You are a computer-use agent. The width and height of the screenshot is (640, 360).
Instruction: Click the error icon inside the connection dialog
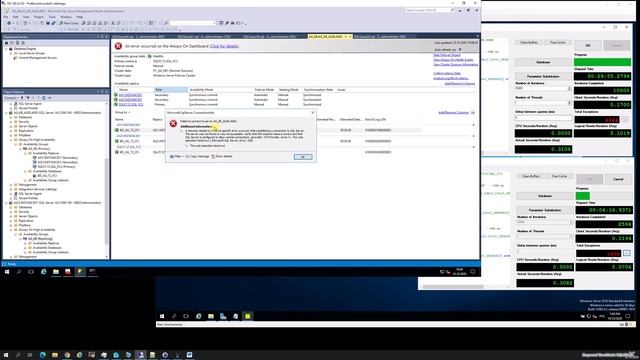coord(173,123)
